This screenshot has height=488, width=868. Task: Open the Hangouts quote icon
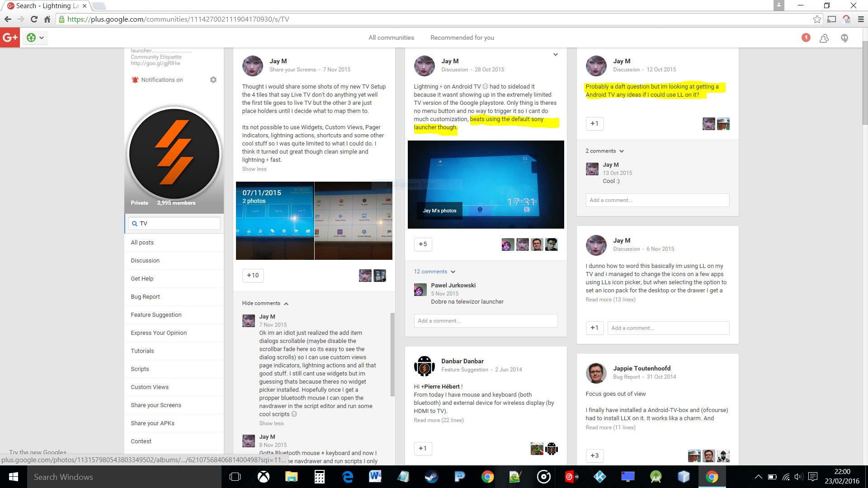coord(844,38)
